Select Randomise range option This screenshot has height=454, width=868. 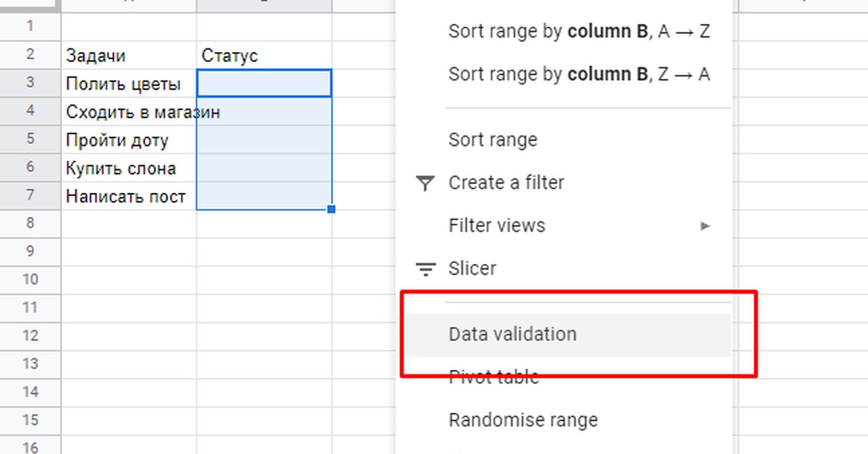tap(523, 420)
